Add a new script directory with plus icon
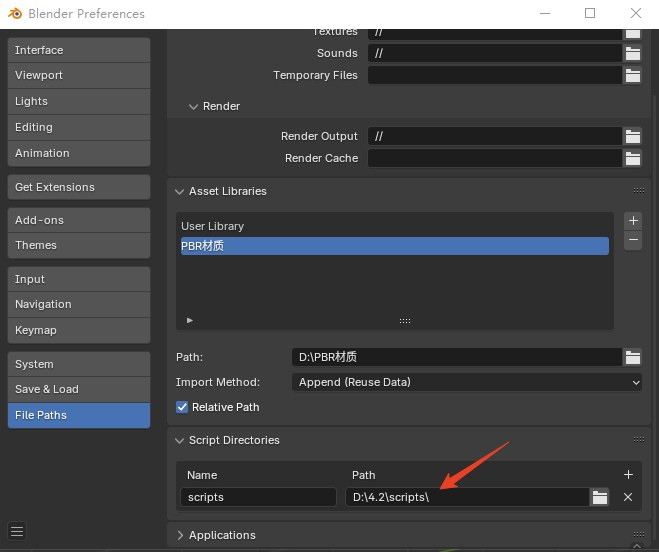Screen dimensions: 659x552 point(628,475)
